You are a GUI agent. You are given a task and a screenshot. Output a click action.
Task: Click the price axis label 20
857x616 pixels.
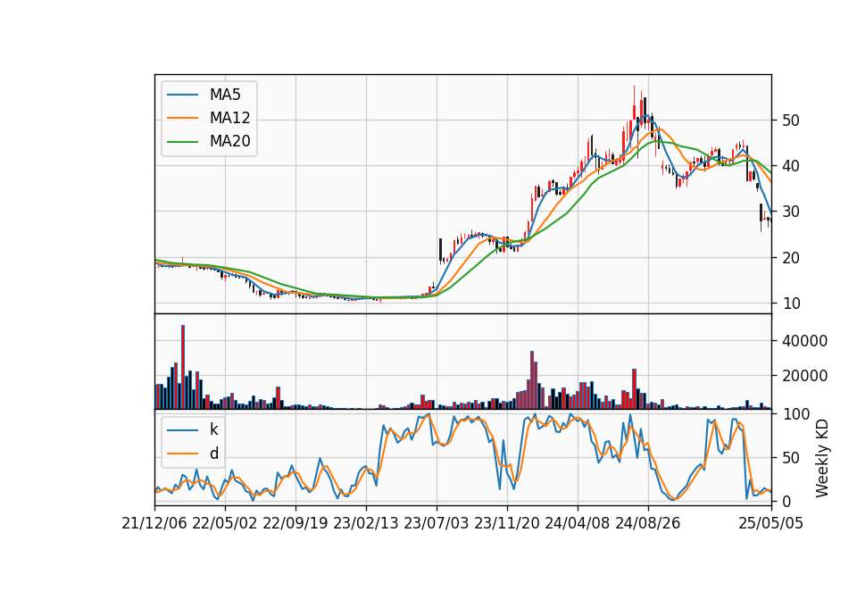pyautogui.click(x=791, y=257)
